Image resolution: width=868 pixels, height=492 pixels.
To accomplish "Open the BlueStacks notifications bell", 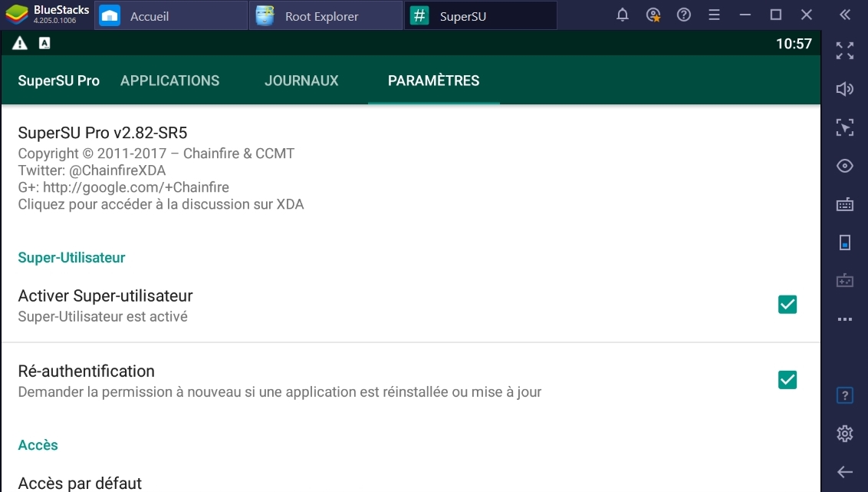I will (622, 15).
